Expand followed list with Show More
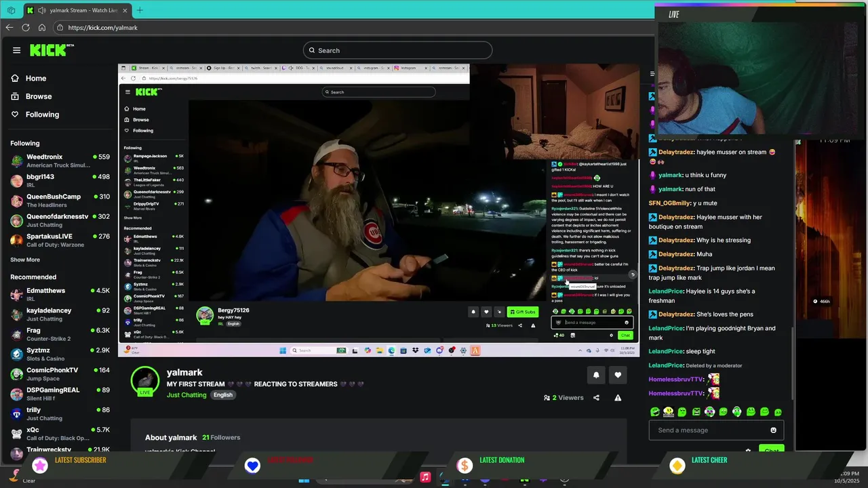The height and width of the screenshot is (488, 868). point(25,260)
